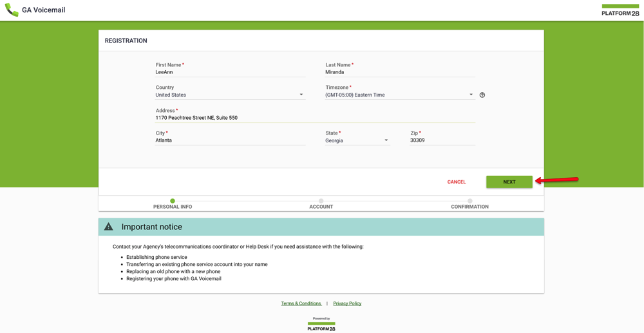Click the Powered by Platform28 footer logo
644x333 pixels.
pos(321,324)
